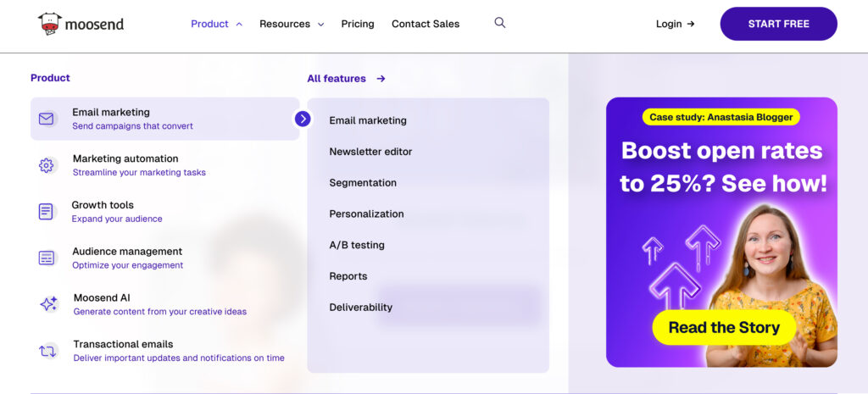
Task: Select Email marketing in the left product list
Action: pos(165,119)
